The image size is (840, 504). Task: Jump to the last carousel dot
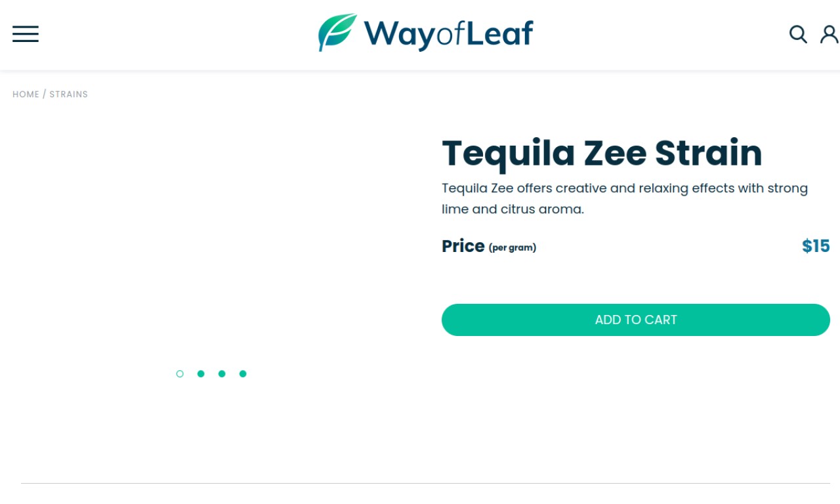pos(243,374)
